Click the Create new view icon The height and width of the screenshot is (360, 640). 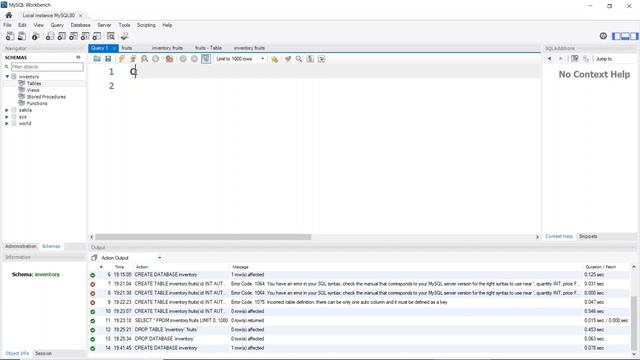click(73, 36)
